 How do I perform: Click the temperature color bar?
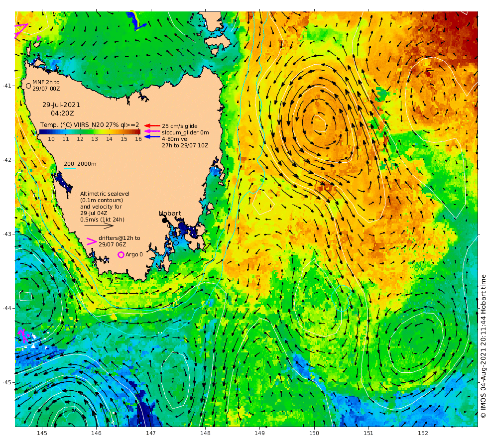coord(90,132)
